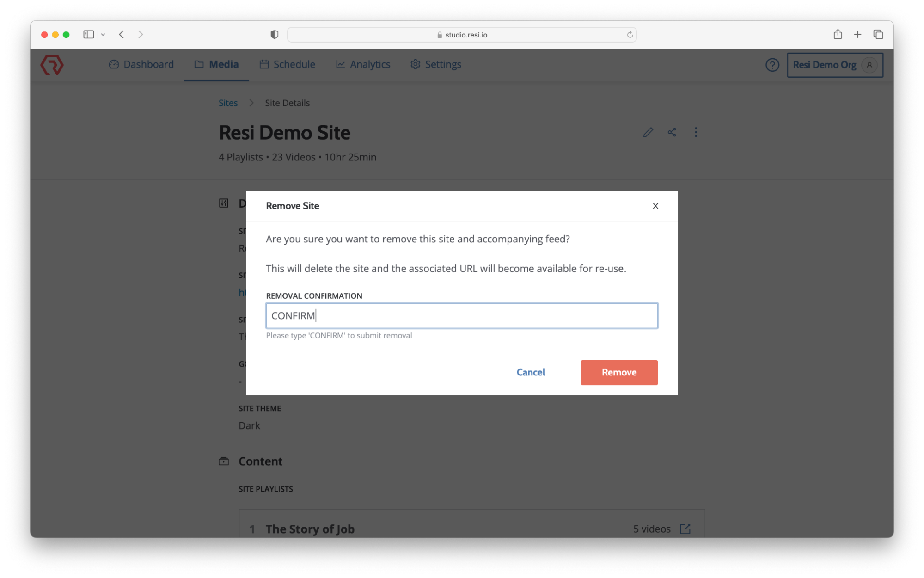The image size is (924, 578).
Task: Click the pencil icon to edit the site
Action: [648, 132]
